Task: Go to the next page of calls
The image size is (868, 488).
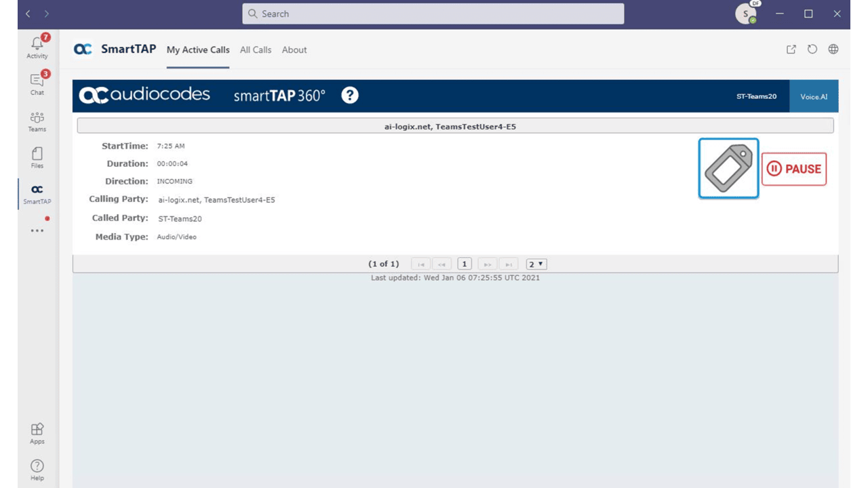Action: (487, 264)
